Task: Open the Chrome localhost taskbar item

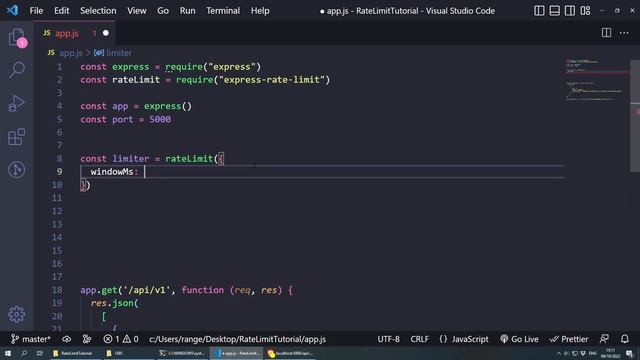Action: [290, 353]
